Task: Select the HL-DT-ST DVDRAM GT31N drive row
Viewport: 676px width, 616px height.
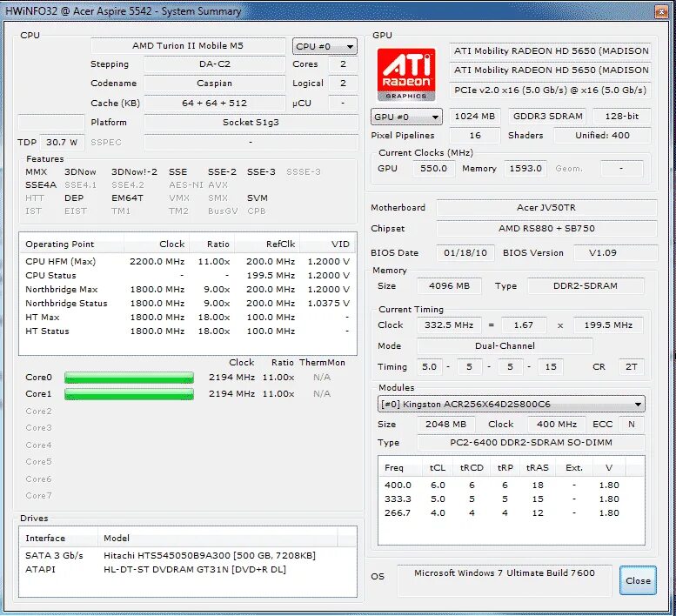Action: (x=188, y=569)
